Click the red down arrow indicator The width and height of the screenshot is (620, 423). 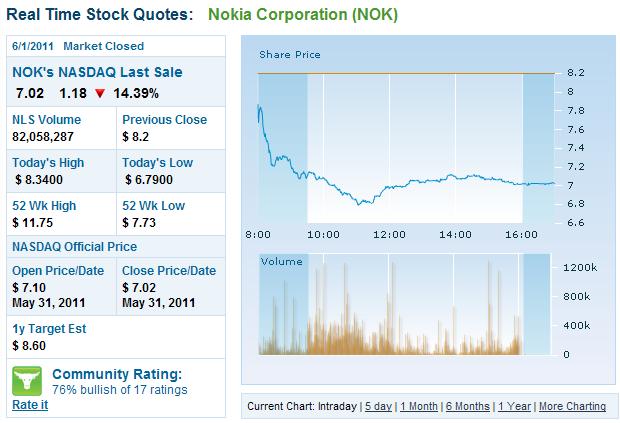coord(98,92)
